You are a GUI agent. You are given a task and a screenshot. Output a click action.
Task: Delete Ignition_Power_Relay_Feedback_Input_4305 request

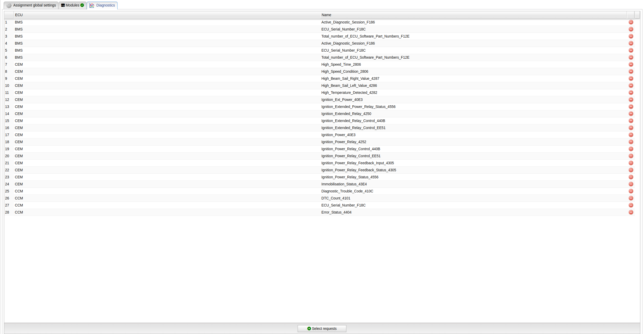coord(631,163)
